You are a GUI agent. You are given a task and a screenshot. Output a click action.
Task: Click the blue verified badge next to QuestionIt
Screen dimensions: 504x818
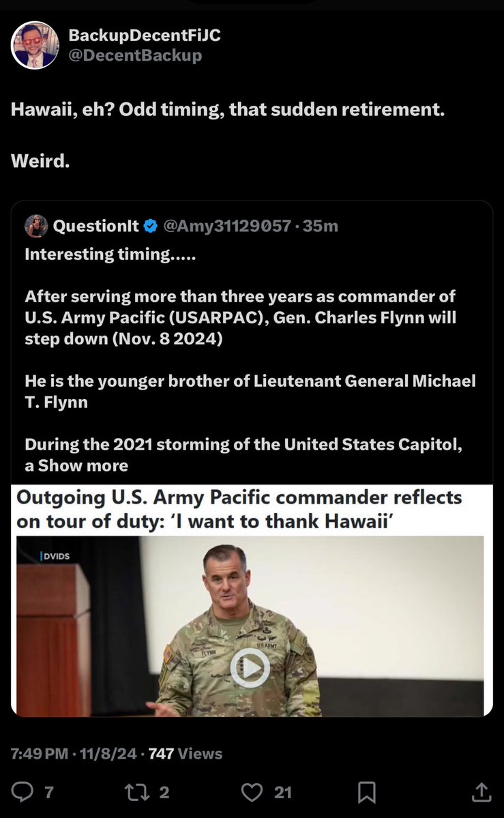pos(151,226)
